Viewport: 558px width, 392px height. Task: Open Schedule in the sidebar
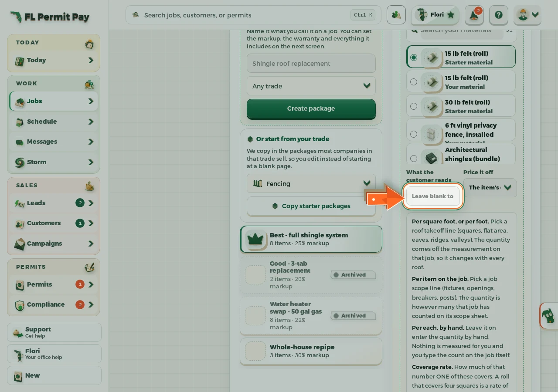(54, 122)
